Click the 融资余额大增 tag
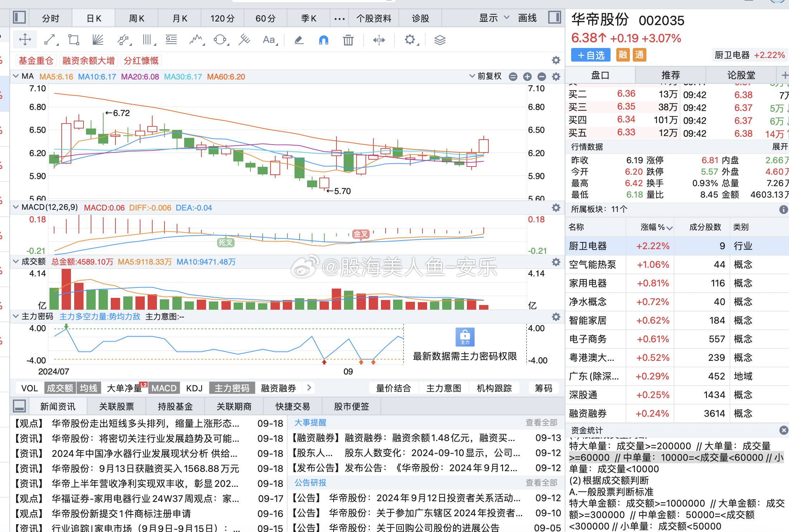The width and height of the screenshot is (789, 532). [x=89, y=61]
